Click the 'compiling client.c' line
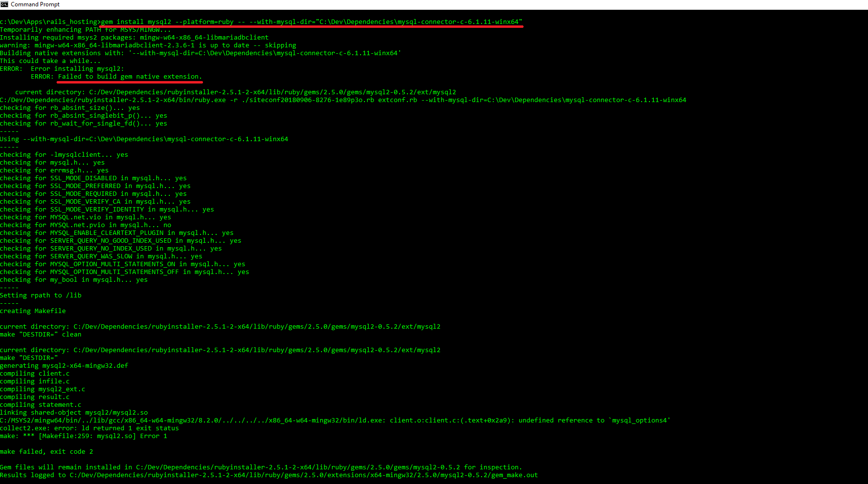 (35, 373)
